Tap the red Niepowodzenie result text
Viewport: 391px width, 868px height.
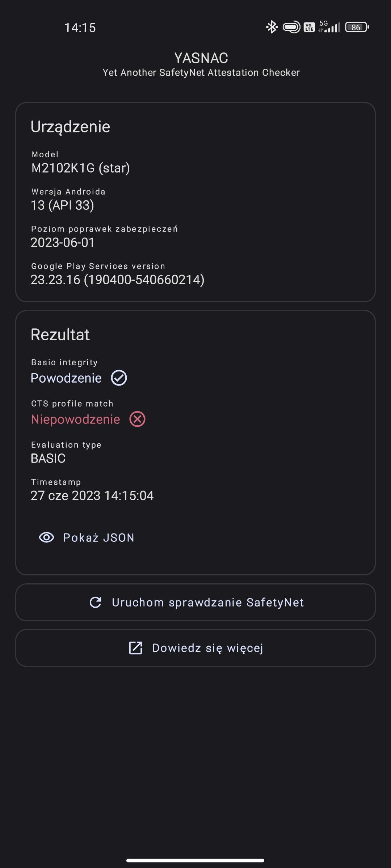click(75, 419)
